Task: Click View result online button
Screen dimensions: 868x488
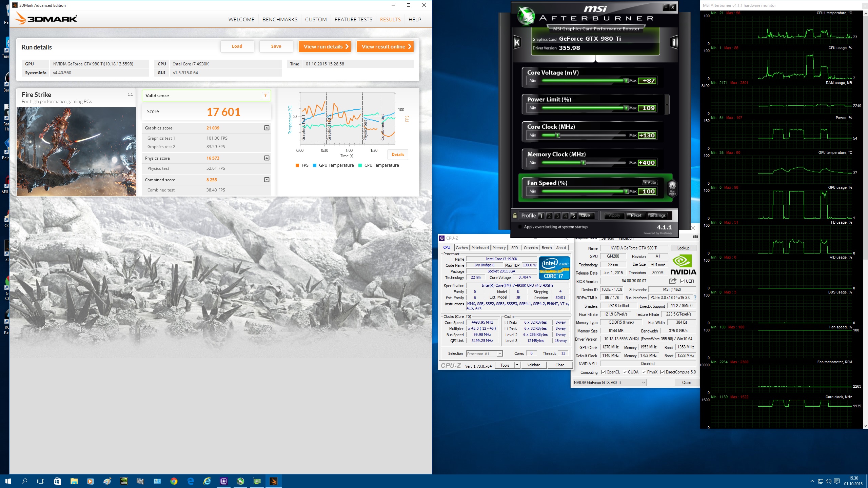Action: click(385, 46)
